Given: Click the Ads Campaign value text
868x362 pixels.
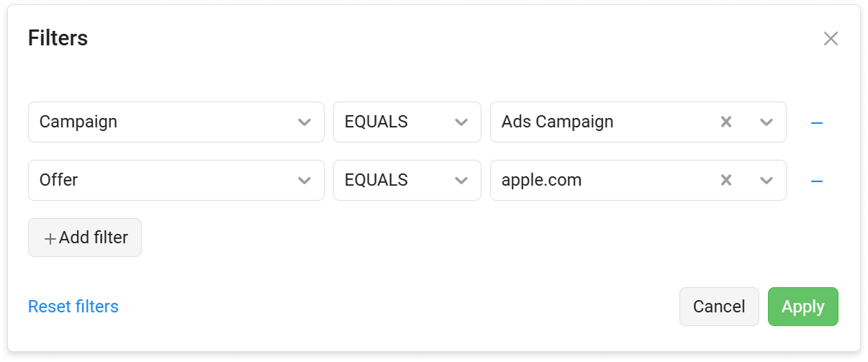Looking at the screenshot, I should pyautogui.click(x=558, y=122).
